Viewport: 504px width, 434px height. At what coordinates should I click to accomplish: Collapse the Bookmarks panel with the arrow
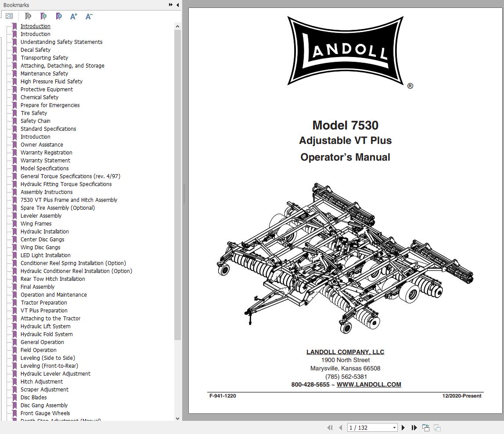coord(177,5)
